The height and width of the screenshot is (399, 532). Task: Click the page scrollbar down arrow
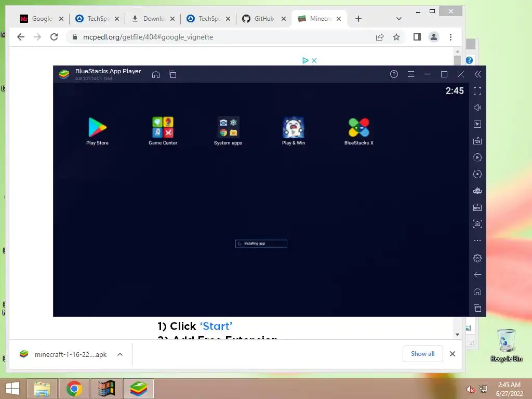pyautogui.click(x=457, y=335)
